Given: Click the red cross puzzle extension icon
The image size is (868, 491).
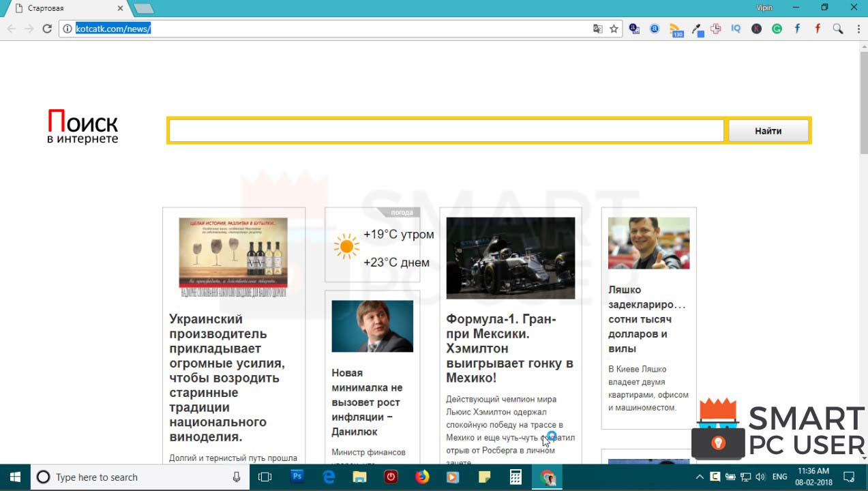Looking at the screenshot, I should pyautogui.click(x=716, y=29).
